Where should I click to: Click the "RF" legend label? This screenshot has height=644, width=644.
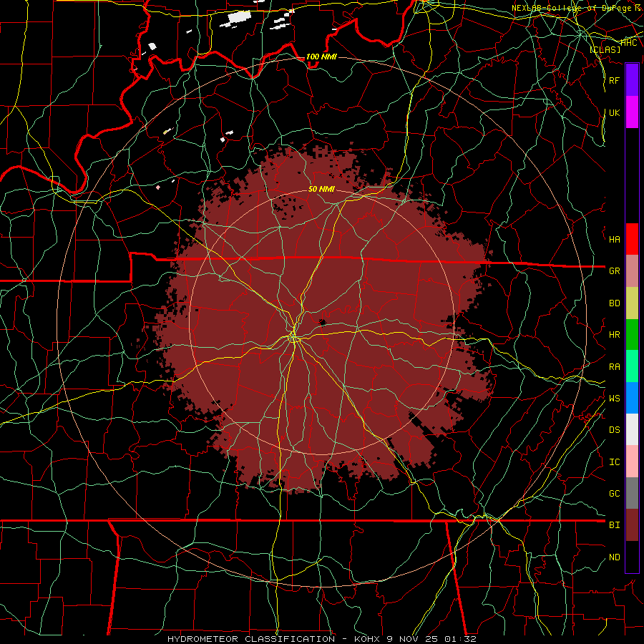tap(614, 81)
